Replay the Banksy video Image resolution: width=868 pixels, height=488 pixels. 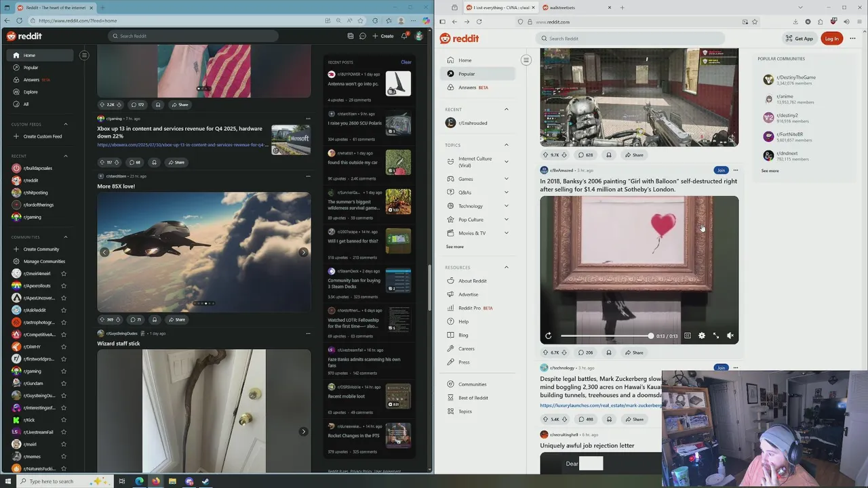click(x=549, y=335)
